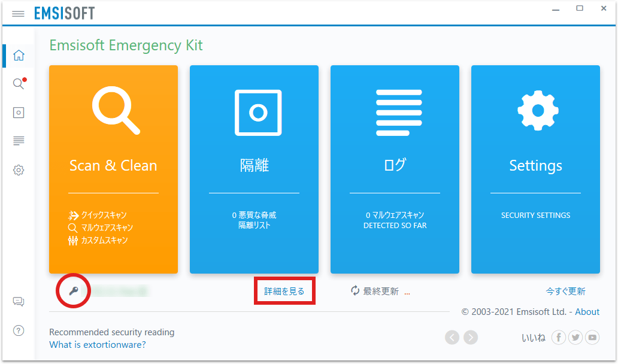Image resolution: width=618 pixels, height=364 pixels.
Task: Click the 詳細を見る link
Action: (284, 292)
